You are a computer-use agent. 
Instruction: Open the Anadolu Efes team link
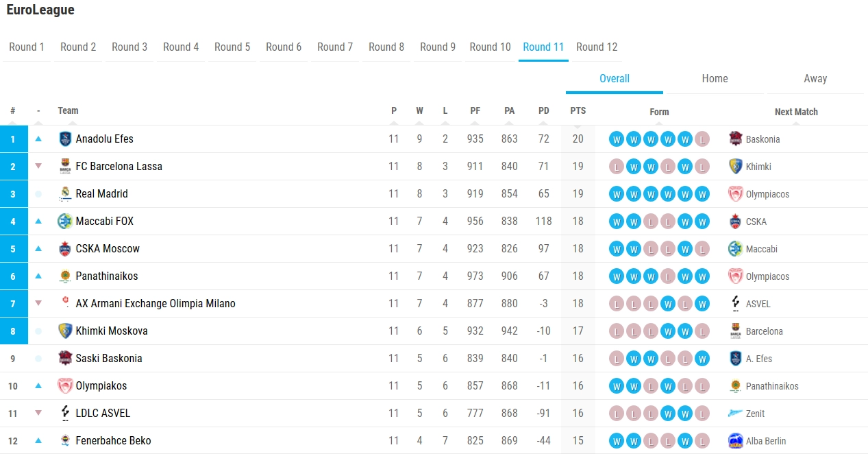click(105, 139)
